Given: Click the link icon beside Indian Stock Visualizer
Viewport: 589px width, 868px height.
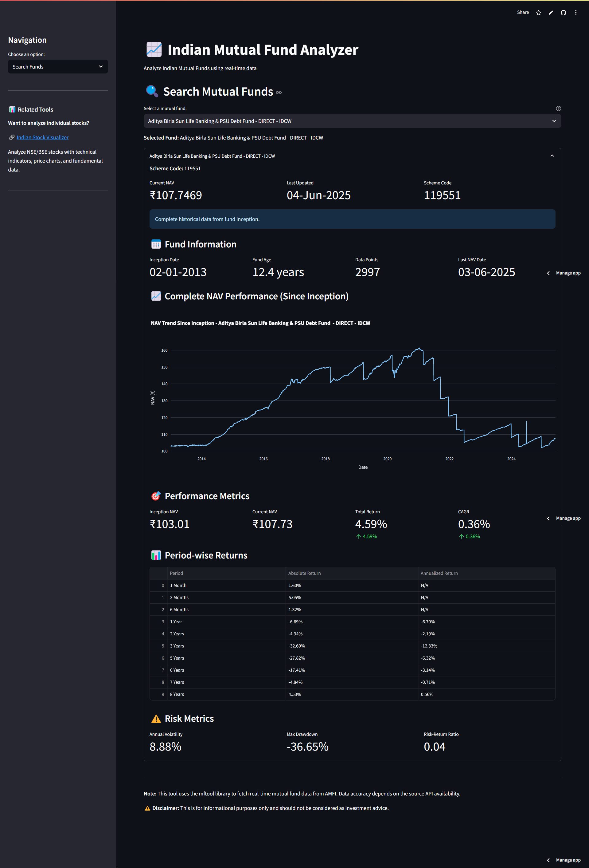Looking at the screenshot, I should [12, 137].
